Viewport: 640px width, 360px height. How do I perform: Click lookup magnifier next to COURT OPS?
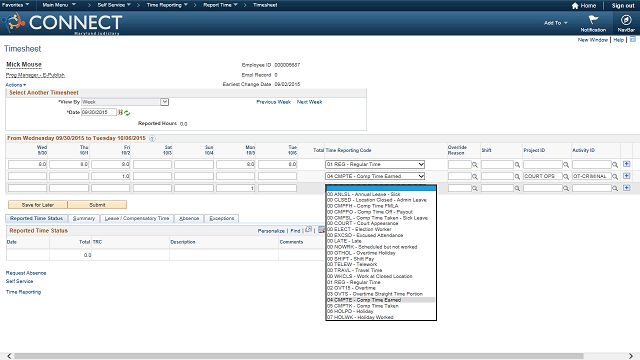click(566, 176)
